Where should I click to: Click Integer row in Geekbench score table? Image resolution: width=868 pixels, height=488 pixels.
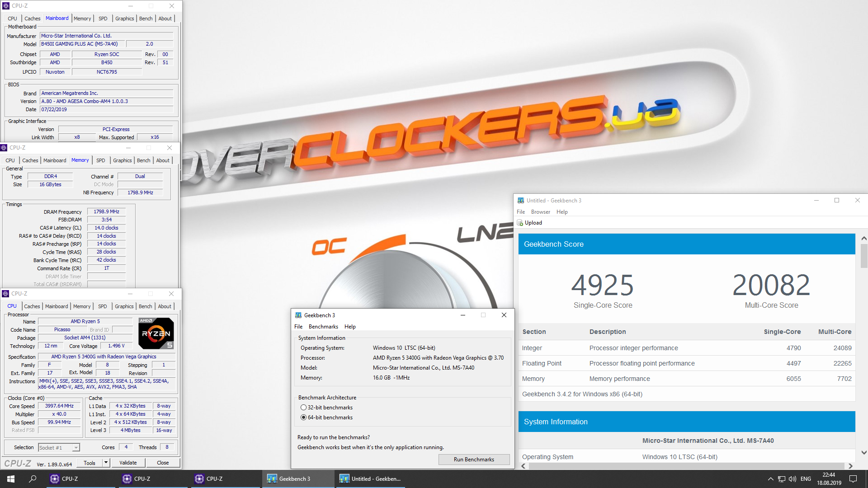coord(687,348)
